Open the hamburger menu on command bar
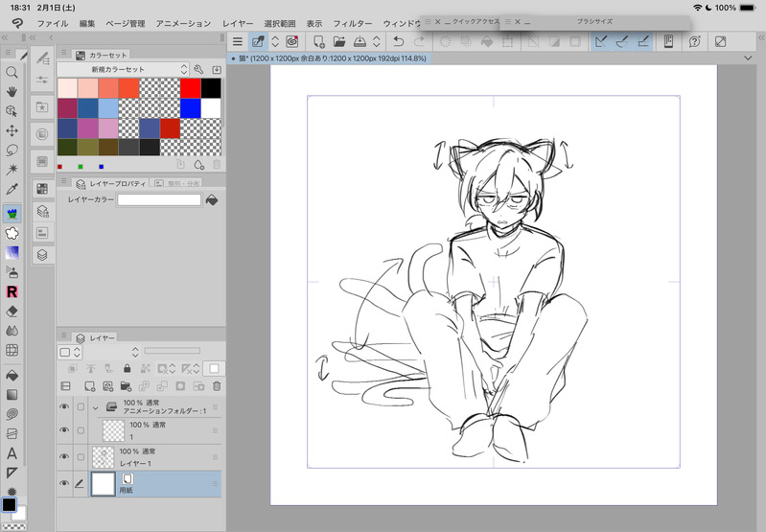 [238, 41]
